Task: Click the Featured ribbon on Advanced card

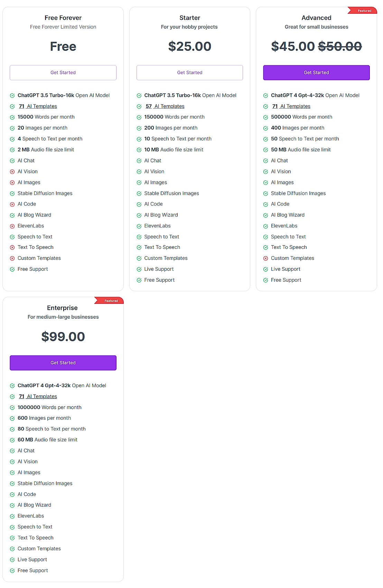Action: click(364, 11)
